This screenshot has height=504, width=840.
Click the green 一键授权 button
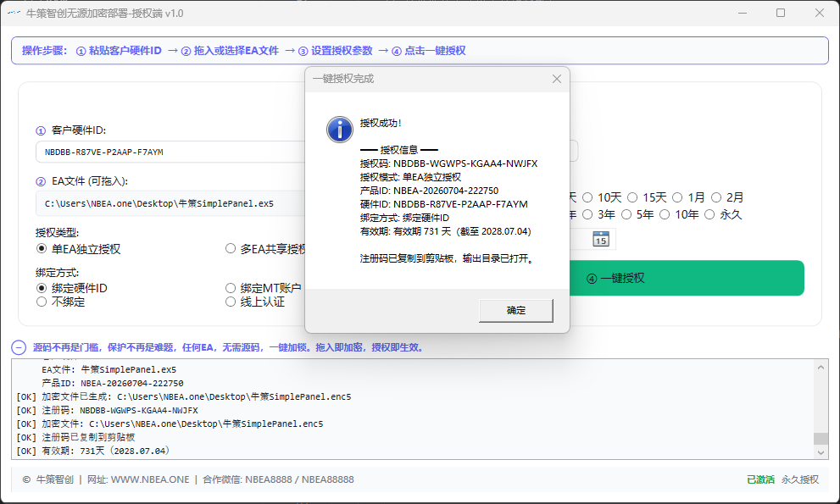pyautogui.click(x=687, y=278)
